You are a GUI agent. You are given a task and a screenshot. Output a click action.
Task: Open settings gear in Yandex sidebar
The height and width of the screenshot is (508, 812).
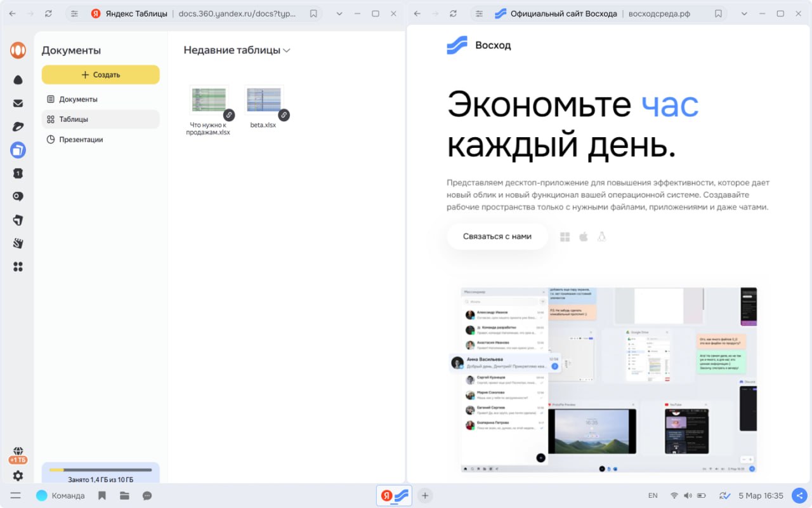(18, 476)
